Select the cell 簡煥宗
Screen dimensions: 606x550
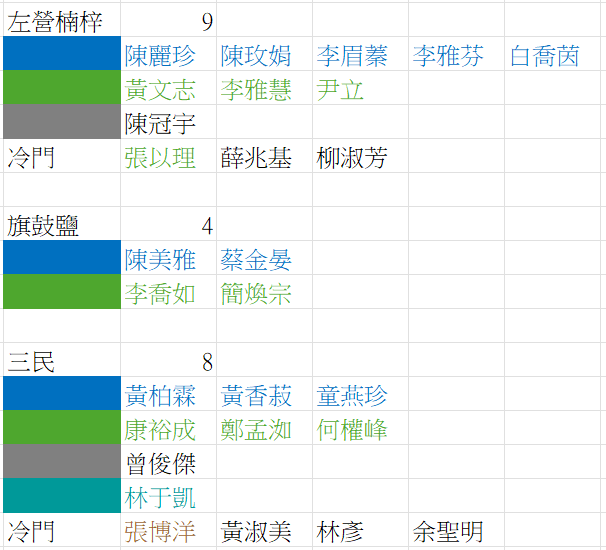pos(264,292)
